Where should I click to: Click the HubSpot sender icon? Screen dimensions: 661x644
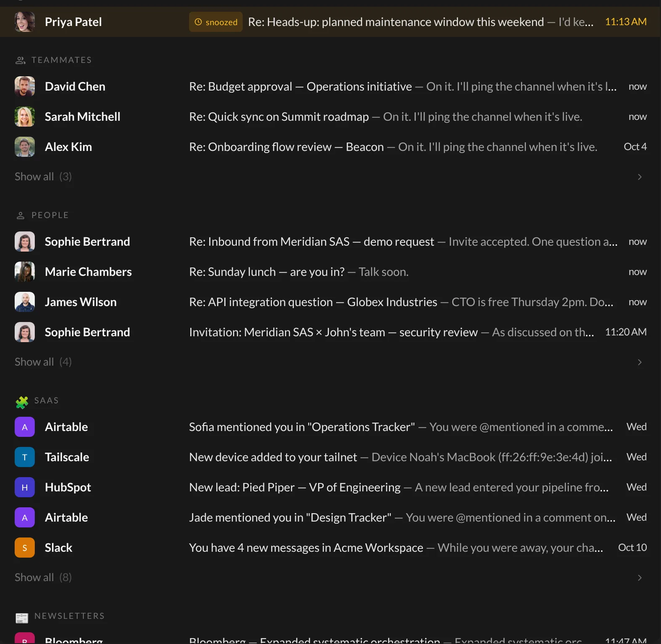tap(25, 487)
